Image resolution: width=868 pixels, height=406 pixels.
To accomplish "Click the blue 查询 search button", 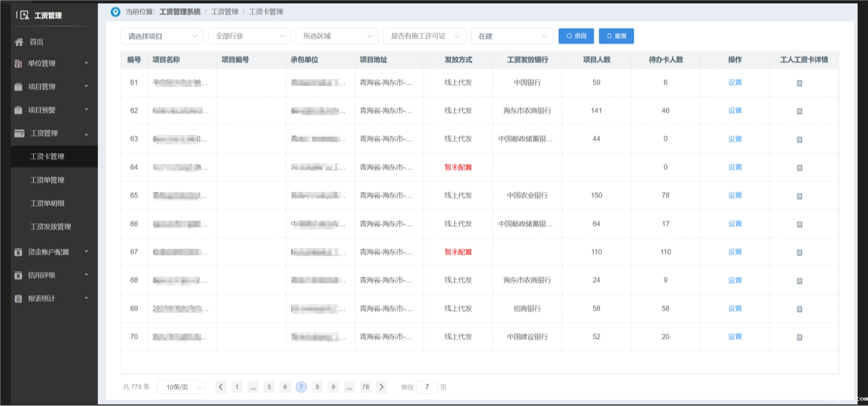I will pyautogui.click(x=576, y=36).
